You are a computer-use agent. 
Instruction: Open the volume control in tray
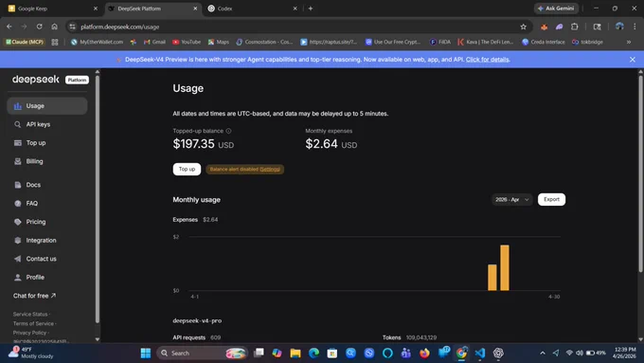coord(580,353)
